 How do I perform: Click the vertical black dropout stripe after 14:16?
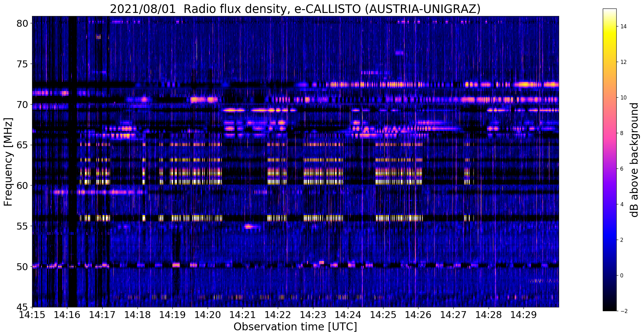click(73, 162)
